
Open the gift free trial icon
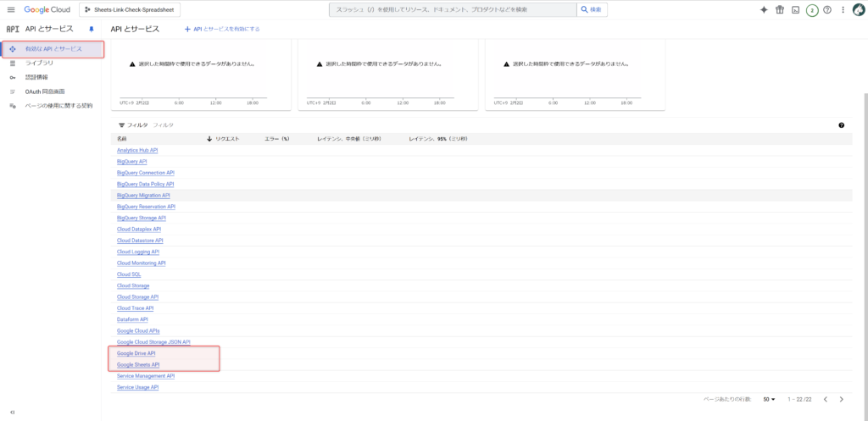tap(780, 9)
